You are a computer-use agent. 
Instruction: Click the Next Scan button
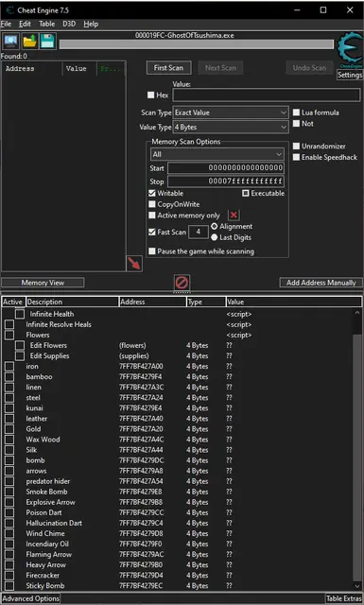point(220,68)
